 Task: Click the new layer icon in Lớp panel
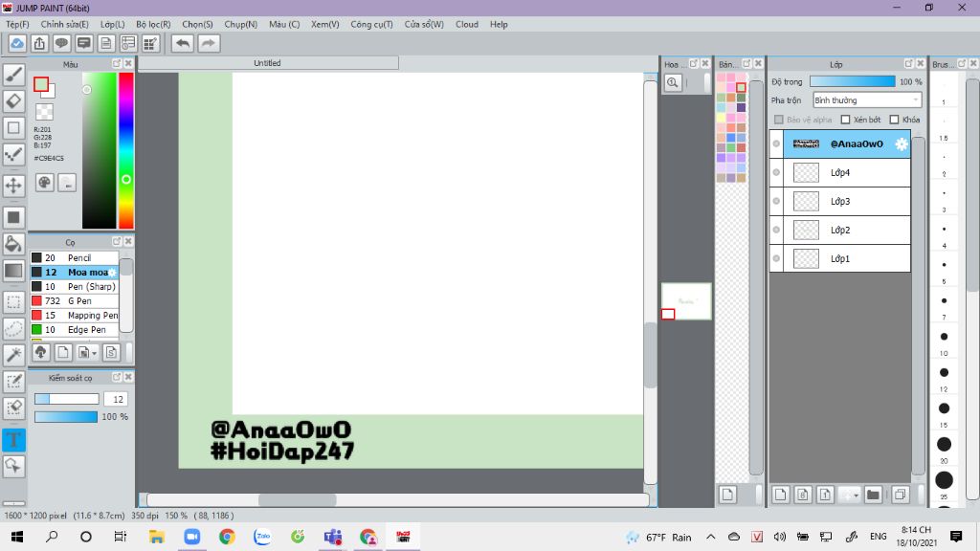[780, 495]
